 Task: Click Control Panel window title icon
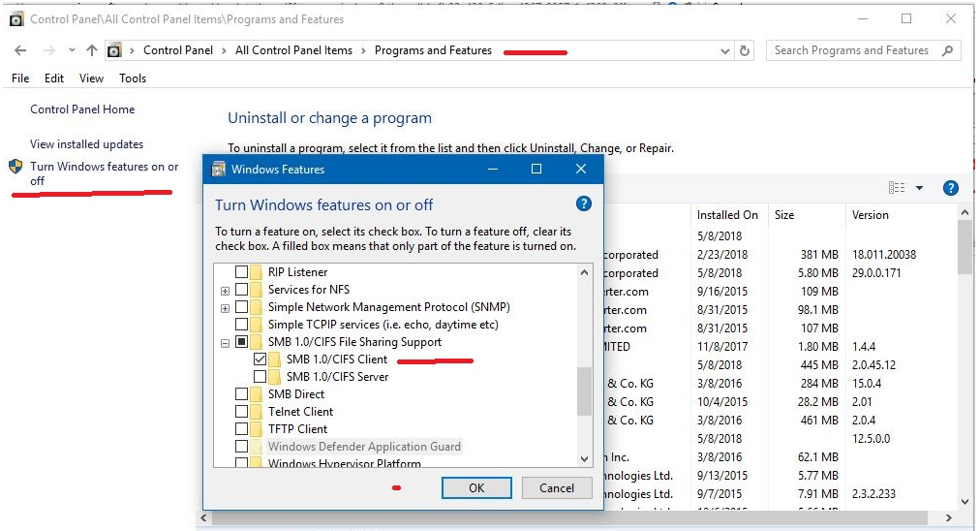coord(16,19)
